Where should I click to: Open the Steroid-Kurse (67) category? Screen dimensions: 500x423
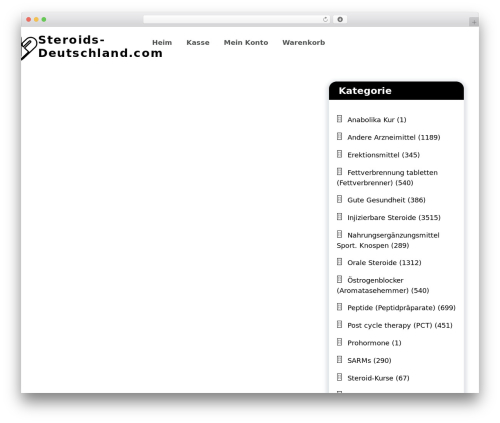point(378,378)
